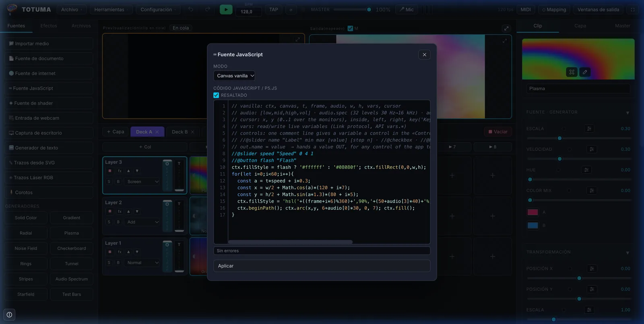Viewport: 644px width, 324px height.
Task: Adjust the Color Mix slider
Action: tap(579, 200)
